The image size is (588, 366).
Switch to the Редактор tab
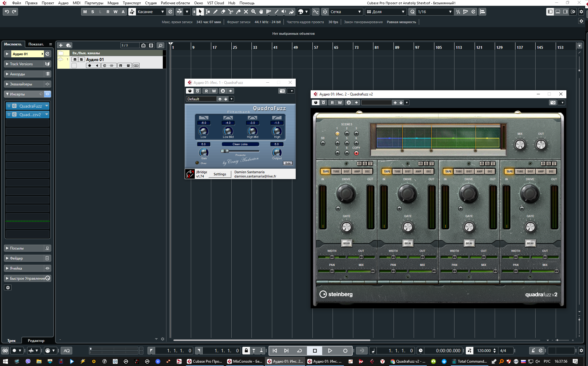click(36, 341)
